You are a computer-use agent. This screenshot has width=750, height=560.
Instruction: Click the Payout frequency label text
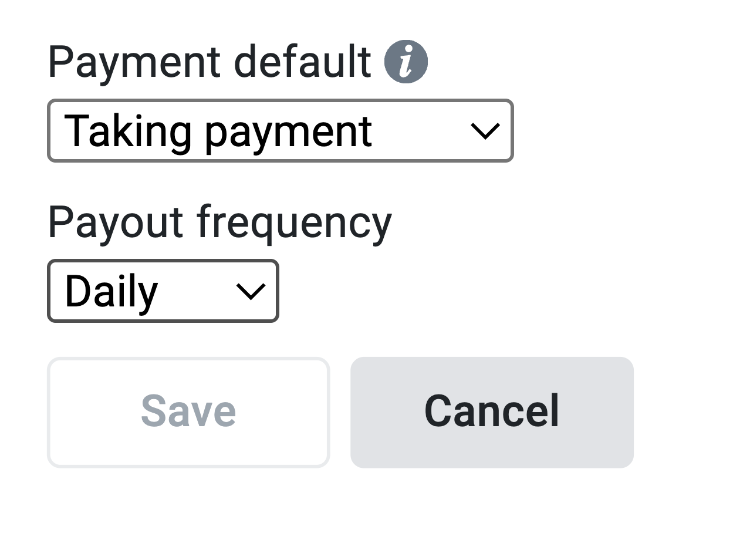(220, 223)
